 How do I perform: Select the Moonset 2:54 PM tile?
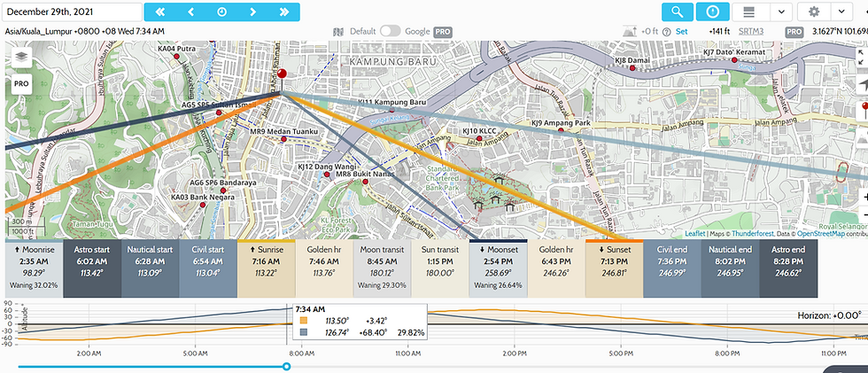(498, 269)
